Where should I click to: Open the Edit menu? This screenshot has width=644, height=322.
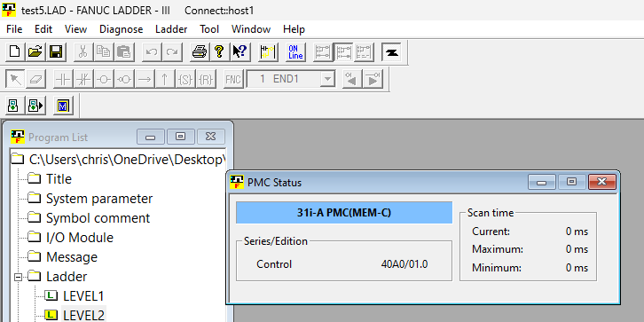(x=43, y=29)
